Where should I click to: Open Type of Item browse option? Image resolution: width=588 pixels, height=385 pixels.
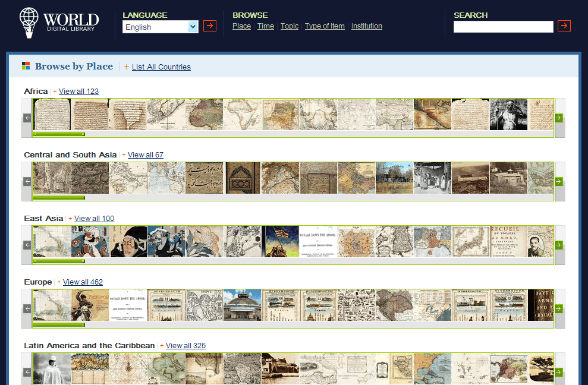tap(325, 26)
